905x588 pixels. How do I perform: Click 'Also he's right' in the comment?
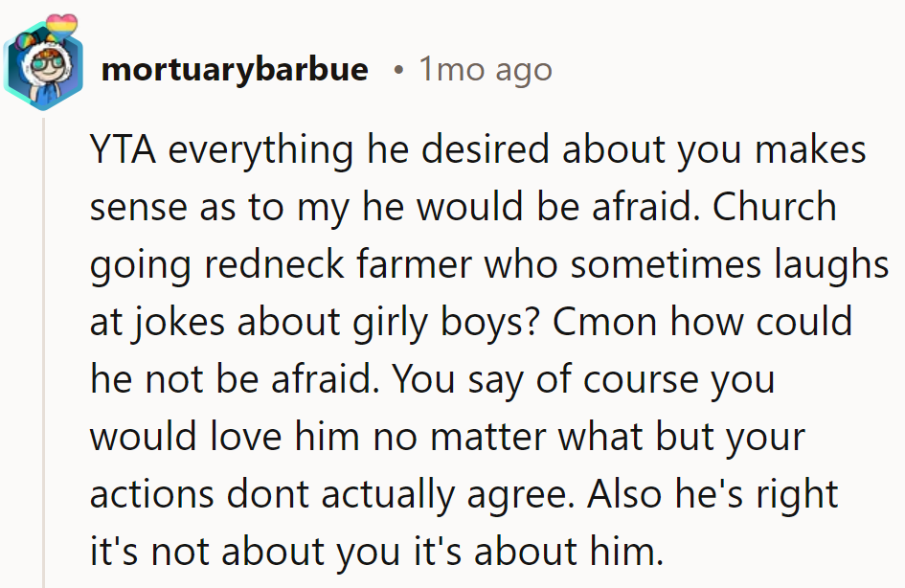(713, 494)
